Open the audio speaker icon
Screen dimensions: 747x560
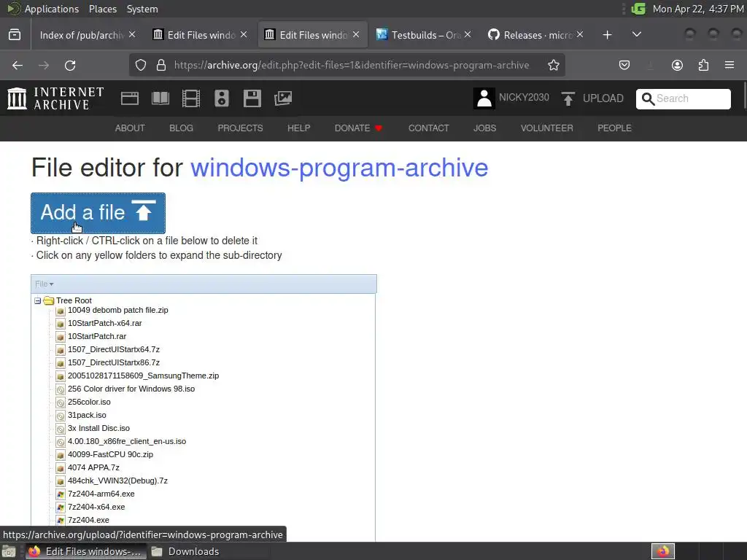point(222,98)
